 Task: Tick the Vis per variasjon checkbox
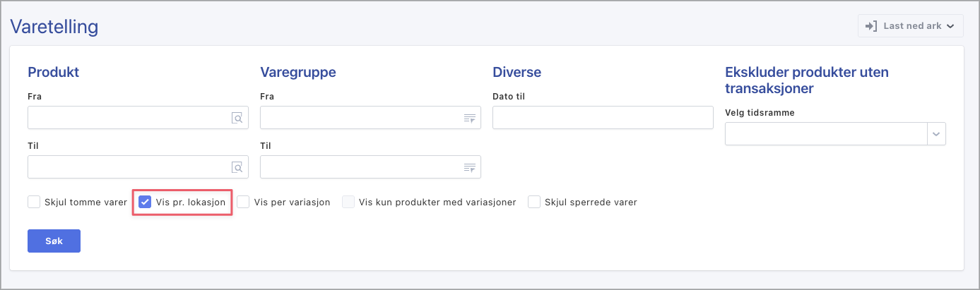tap(243, 203)
